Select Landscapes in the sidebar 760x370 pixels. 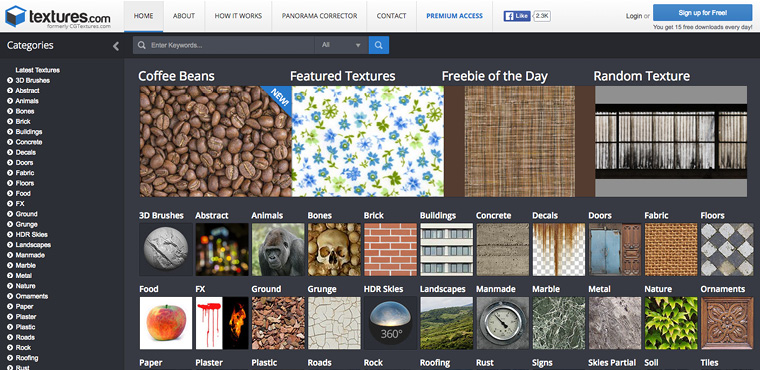point(33,245)
